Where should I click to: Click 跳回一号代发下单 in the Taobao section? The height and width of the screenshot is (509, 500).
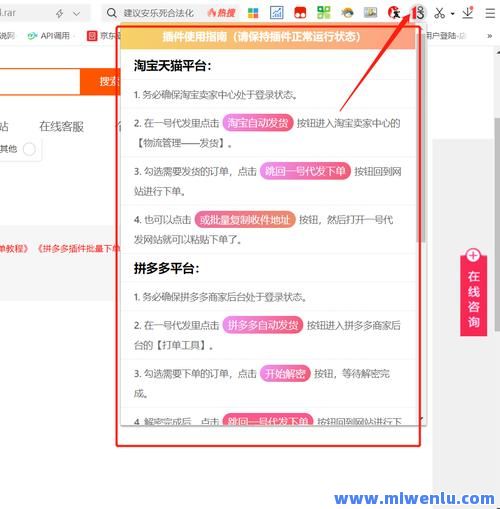pos(305,171)
